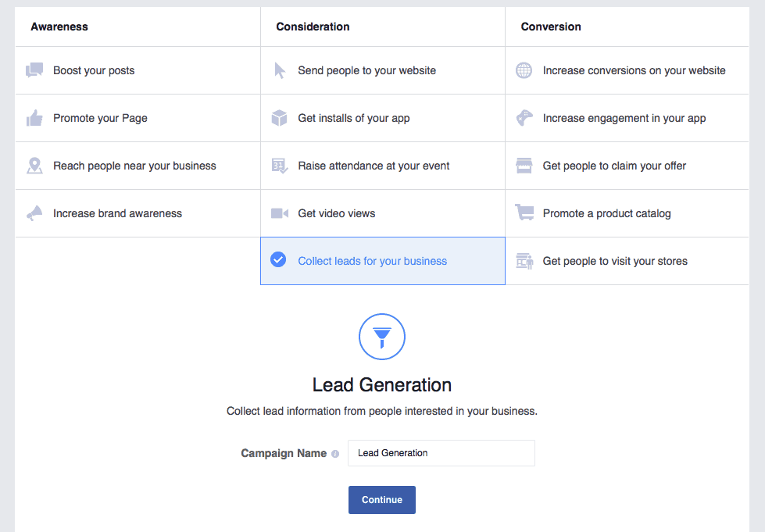Click the funnel Lead Generation icon
This screenshot has height=532, width=765.
(381, 337)
